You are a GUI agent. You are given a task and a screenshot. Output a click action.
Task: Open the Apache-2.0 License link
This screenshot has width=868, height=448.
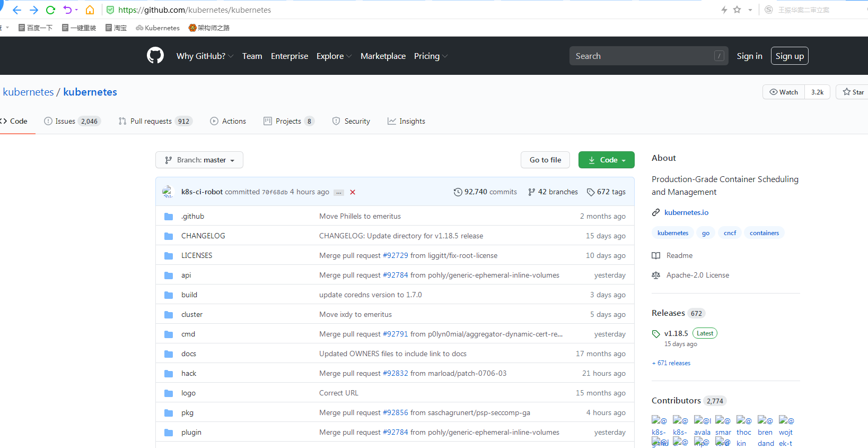[x=698, y=275]
